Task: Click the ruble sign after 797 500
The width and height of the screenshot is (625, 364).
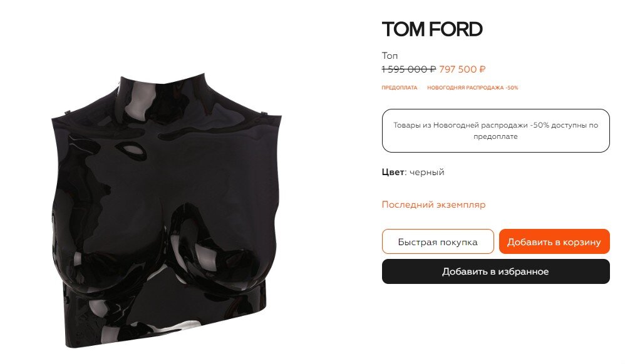Action: 482,69
